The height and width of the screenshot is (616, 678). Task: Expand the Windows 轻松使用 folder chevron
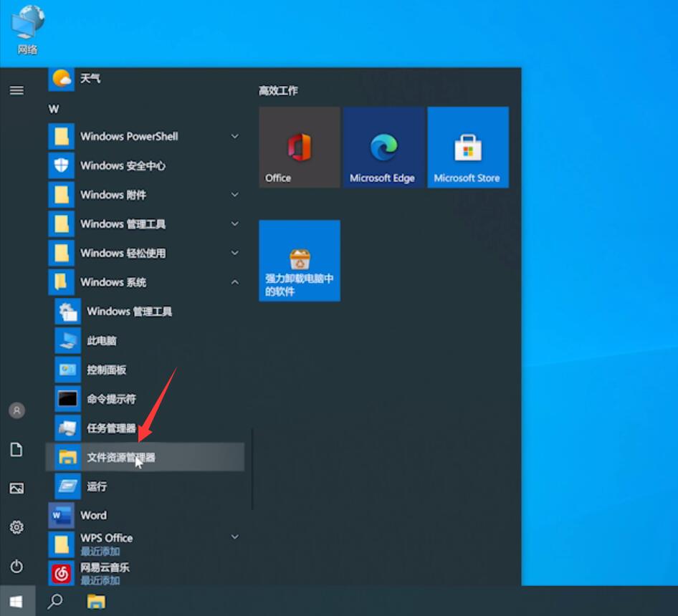click(235, 252)
